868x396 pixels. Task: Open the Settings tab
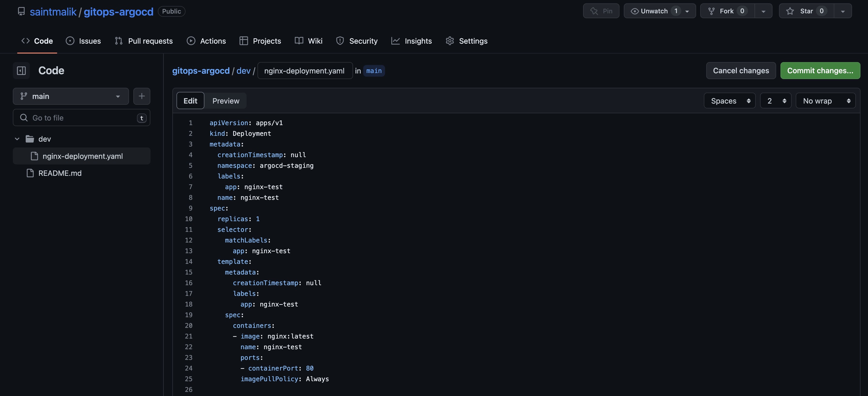click(x=466, y=41)
